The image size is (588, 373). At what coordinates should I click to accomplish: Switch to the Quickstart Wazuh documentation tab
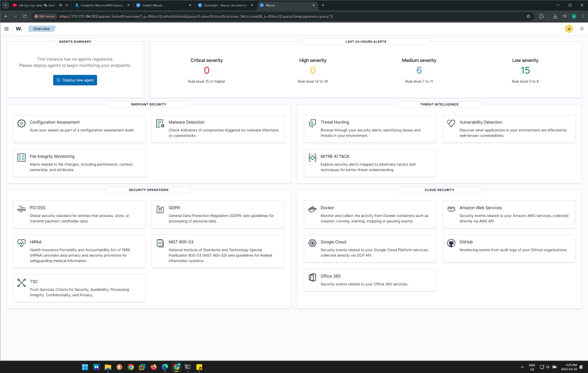point(225,5)
